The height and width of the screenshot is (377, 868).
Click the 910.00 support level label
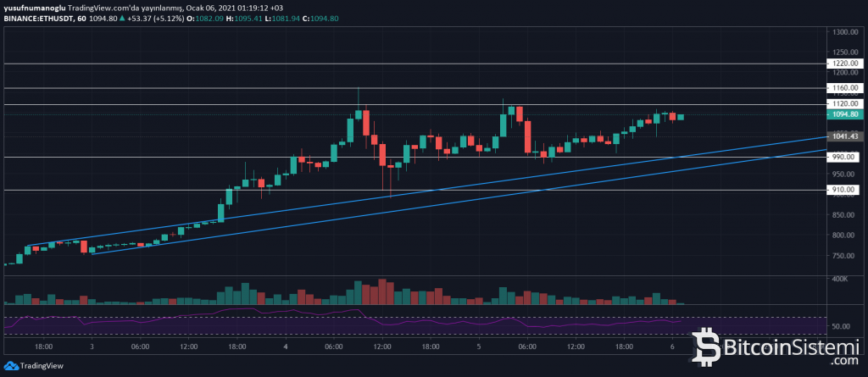(844, 190)
